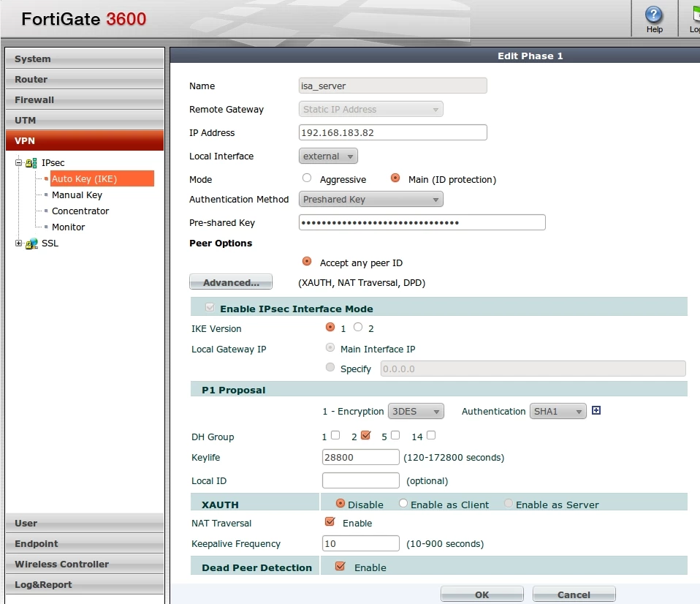Click the Name field isa_server

[393, 86]
